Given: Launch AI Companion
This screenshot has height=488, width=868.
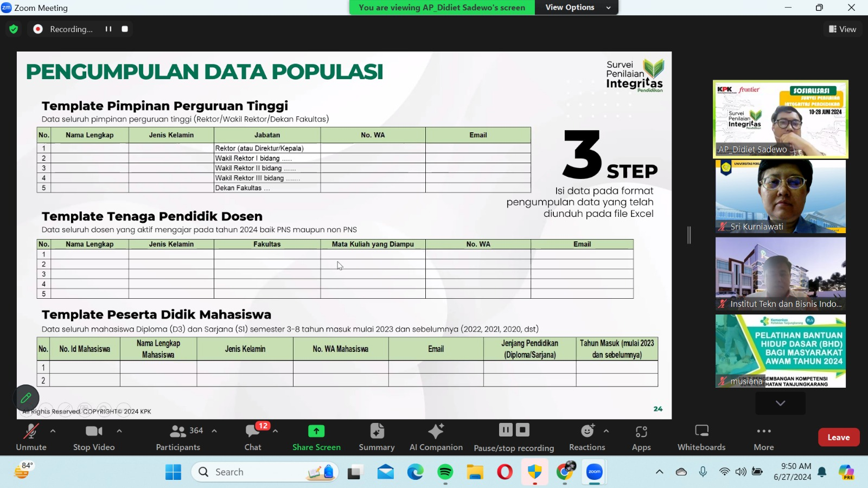Looking at the screenshot, I should coord(436,437).
